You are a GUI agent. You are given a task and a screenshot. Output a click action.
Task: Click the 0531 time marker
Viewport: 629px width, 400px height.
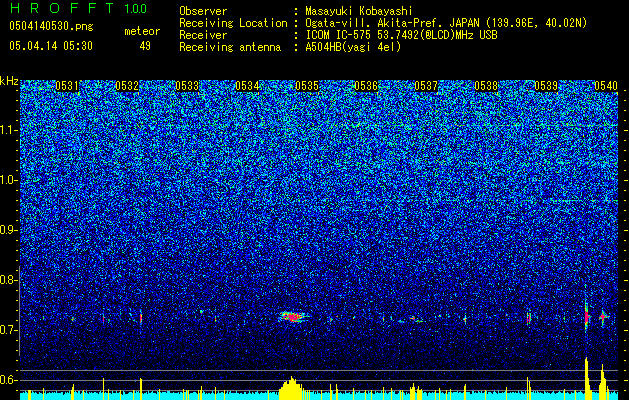click(x=67, y=86)
